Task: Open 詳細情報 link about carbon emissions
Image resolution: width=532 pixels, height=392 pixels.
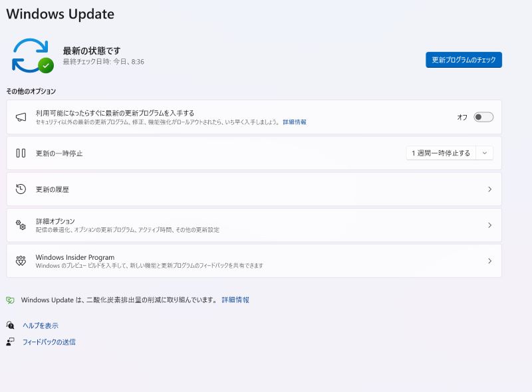Action: [x=235, y=300]
